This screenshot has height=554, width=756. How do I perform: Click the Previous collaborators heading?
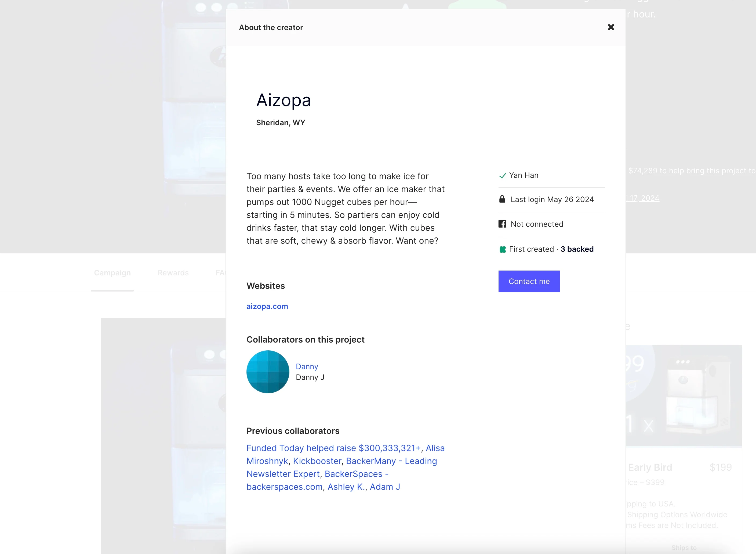pyautogui.click(x=293, y=431)
